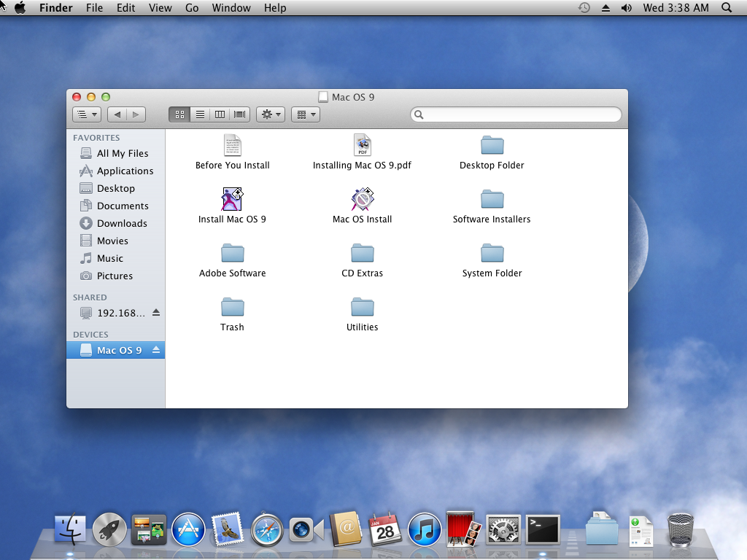Viewport: 747px width, 560px height.
Task: Open Applications in the sidebar
Action: (116, 171)
